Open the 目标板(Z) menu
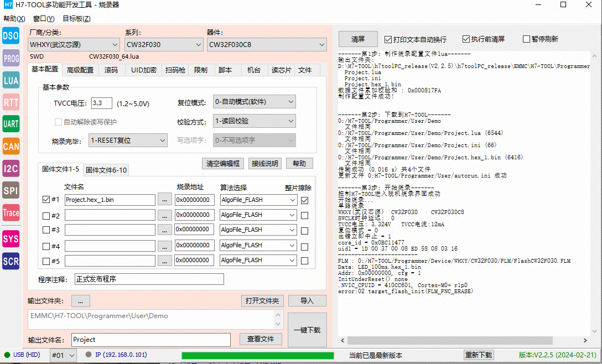This screenshot has height=364, width=602. (x=76, y=19)
